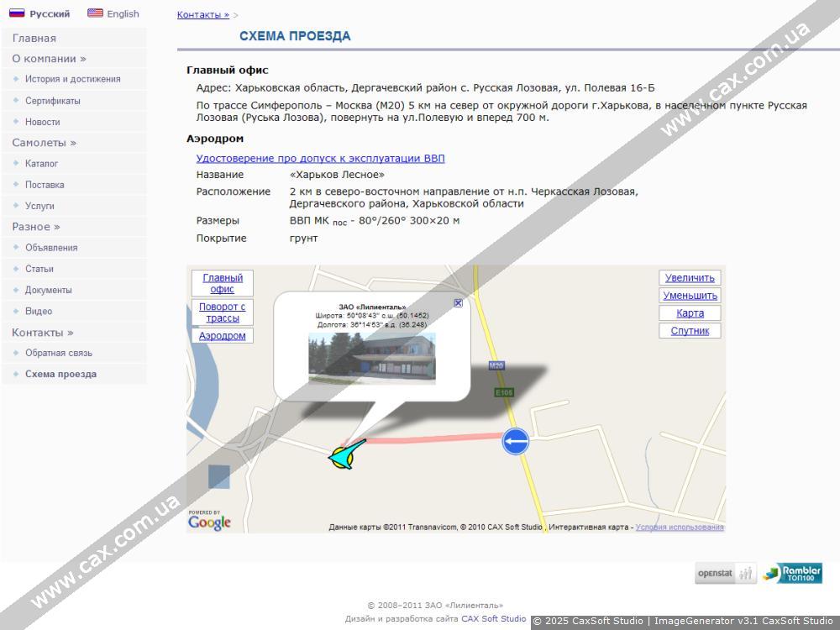Screen dimensions: 840x630
Task: Click the US flag English icon
Action: (x=95, y=13)
